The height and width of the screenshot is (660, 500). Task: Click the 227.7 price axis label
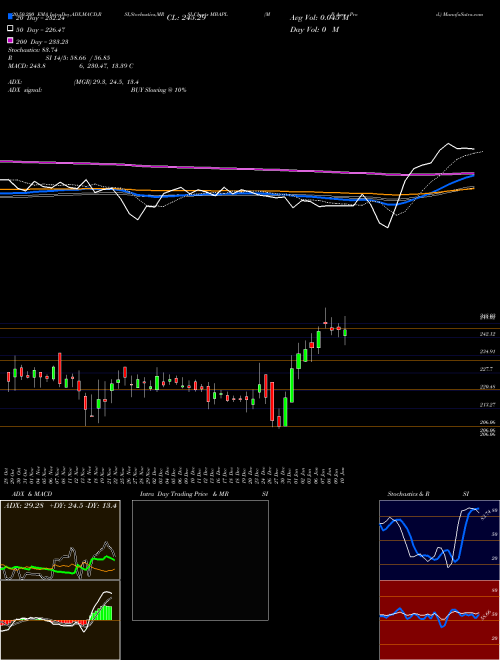coord(486,369)
